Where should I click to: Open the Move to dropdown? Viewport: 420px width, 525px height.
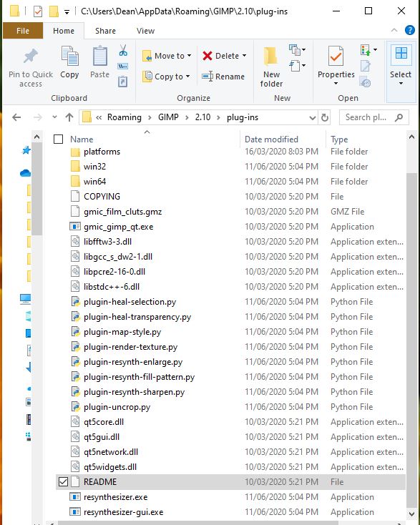[167, 56]
